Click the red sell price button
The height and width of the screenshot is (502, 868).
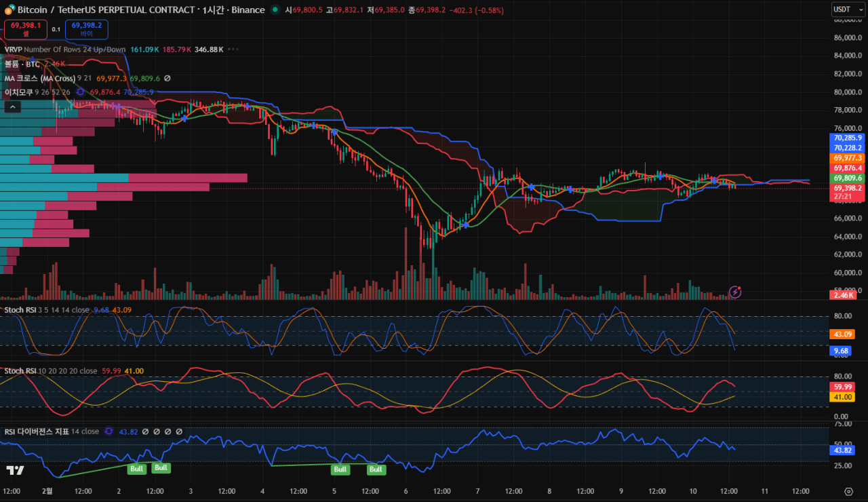pos(26,28)
